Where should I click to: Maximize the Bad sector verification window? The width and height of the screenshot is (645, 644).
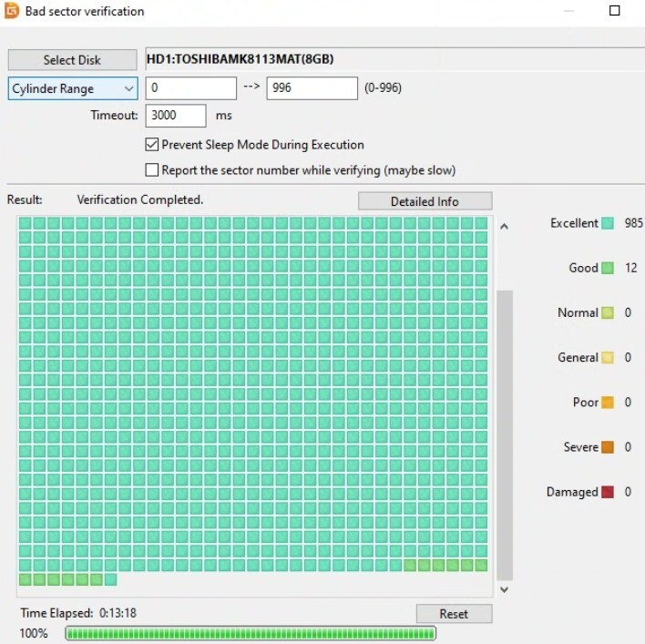tap(615, 11)
